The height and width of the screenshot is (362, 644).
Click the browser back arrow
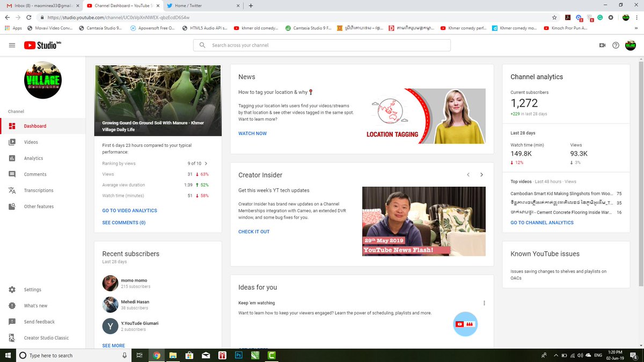coord(7,17)
